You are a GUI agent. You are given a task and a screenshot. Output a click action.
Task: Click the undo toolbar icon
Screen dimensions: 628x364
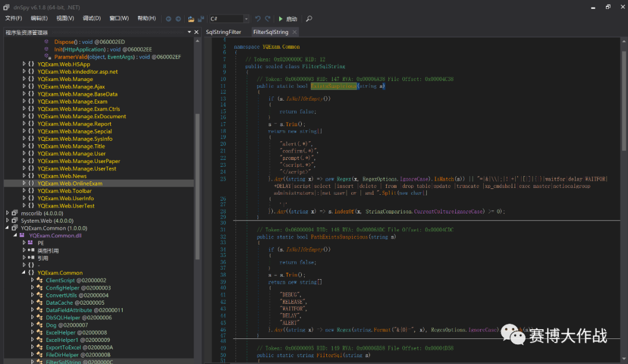tap(258, 19)
